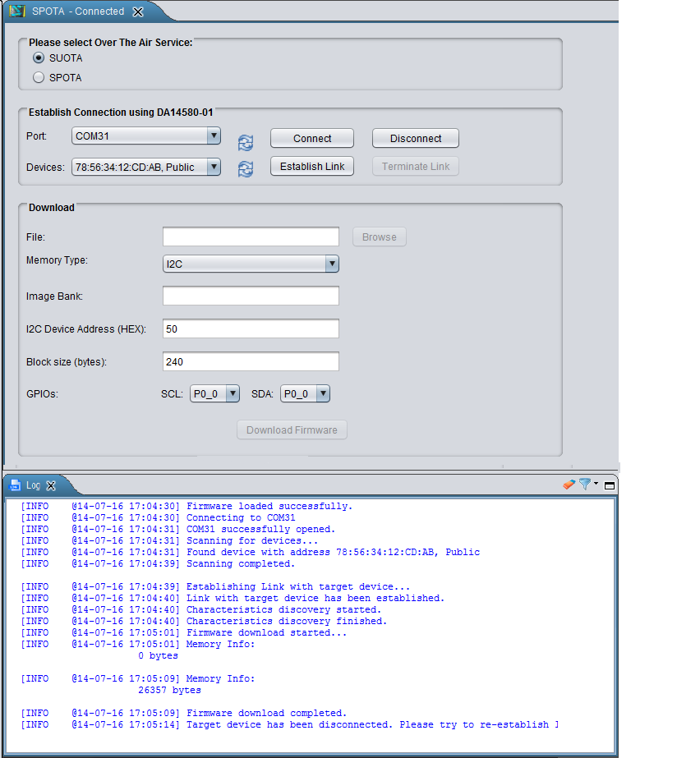Select the Log tab
This screenshot has height=758, width=700.
point(33,485)
